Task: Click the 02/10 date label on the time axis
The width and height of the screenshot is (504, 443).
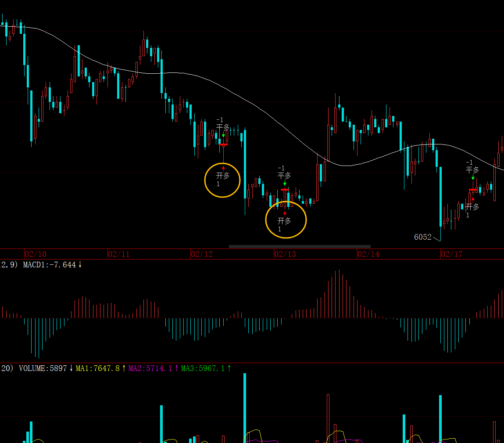Action: click(x=36, y=254)
